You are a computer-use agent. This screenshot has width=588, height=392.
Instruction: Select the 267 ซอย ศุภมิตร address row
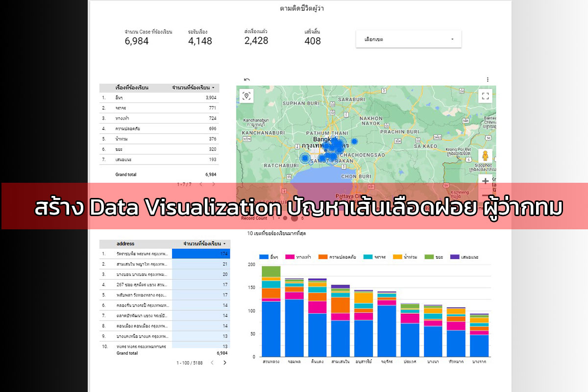(x=165, y=285)
